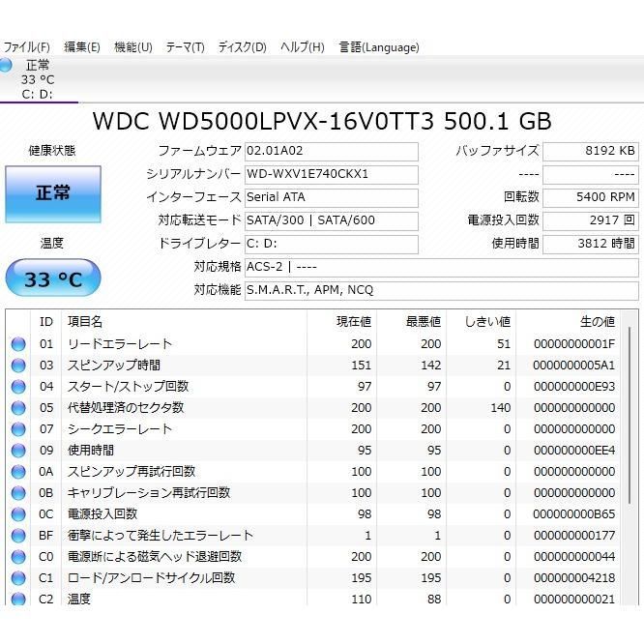This screenshot has height=644, width=644.
Task: Click the blue status icon for ID C0
Action: pos(18,557)
